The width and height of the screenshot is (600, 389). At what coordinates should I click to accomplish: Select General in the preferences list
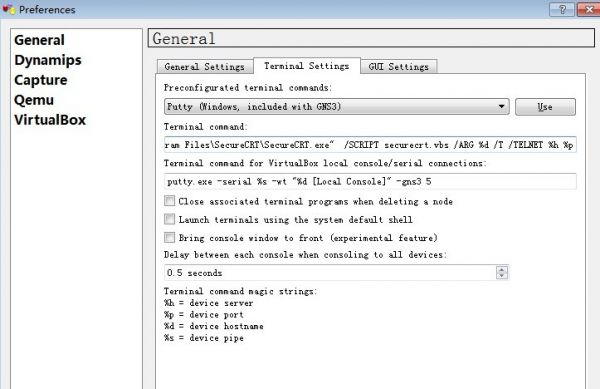pos(39,40)
